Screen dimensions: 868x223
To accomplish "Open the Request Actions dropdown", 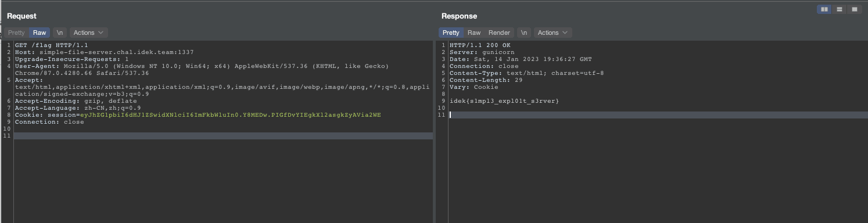I will coord(88,33).
